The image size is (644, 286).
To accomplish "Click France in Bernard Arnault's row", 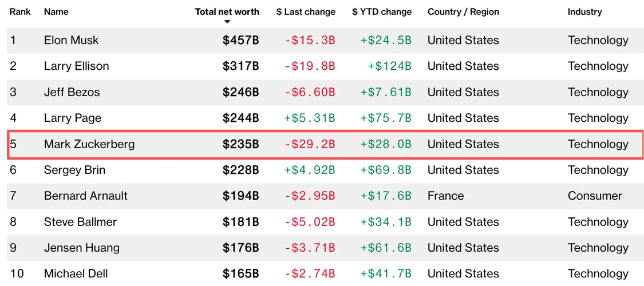I will [x=445, y=196].
